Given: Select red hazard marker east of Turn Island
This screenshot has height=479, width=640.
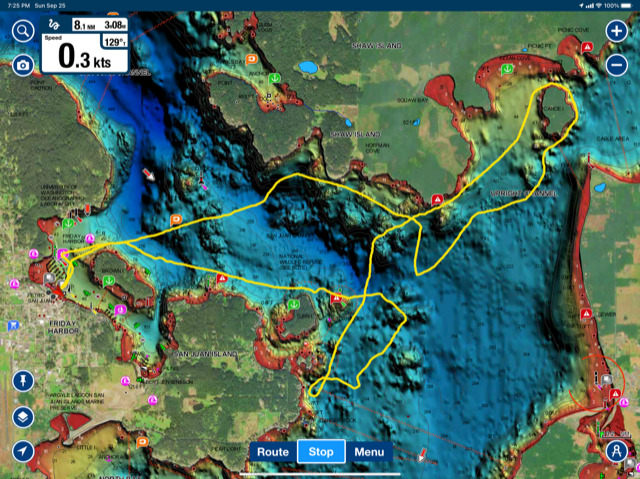Looking at the screenshot, I should [x=336, y=298].
